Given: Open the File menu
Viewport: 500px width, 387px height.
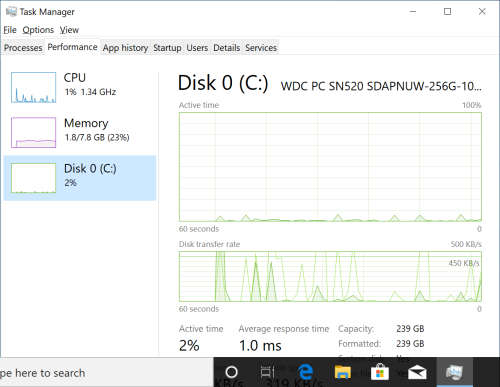Looking at the screenshot, I should point(10,30).
